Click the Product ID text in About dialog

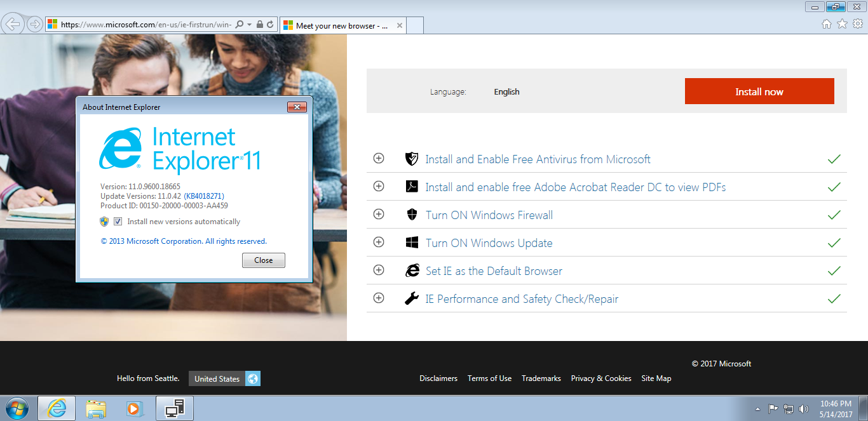pos(164,206)
